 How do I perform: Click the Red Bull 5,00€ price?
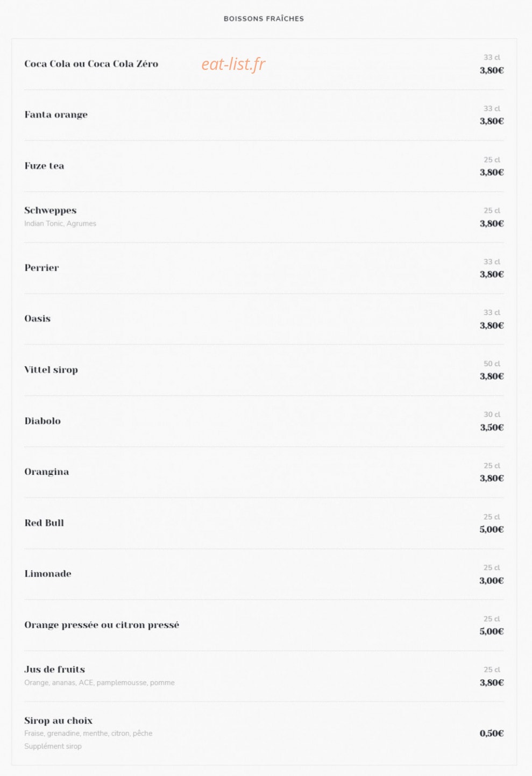492,530
